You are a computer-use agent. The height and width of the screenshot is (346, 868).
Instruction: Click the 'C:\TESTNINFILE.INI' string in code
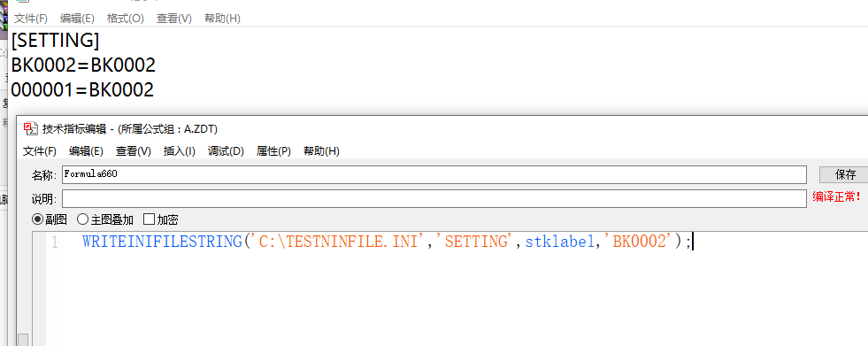point(338,242)
